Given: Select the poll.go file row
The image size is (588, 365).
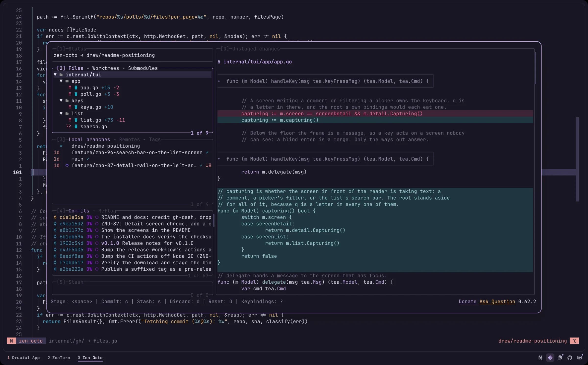Looking at the screenshot, I should click(132, 94).
